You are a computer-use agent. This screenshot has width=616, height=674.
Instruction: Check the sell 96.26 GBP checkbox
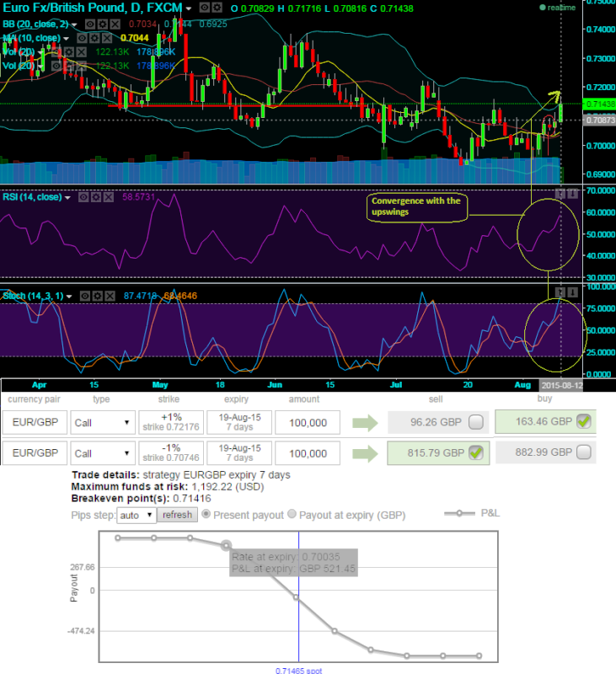pos(476,422)
